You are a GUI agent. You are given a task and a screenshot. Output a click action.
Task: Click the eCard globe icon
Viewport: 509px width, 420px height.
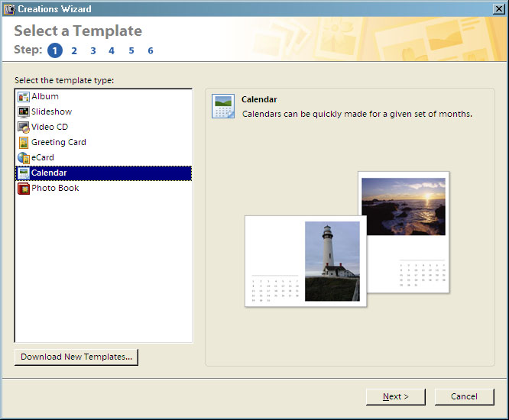(x=24, y=158)
